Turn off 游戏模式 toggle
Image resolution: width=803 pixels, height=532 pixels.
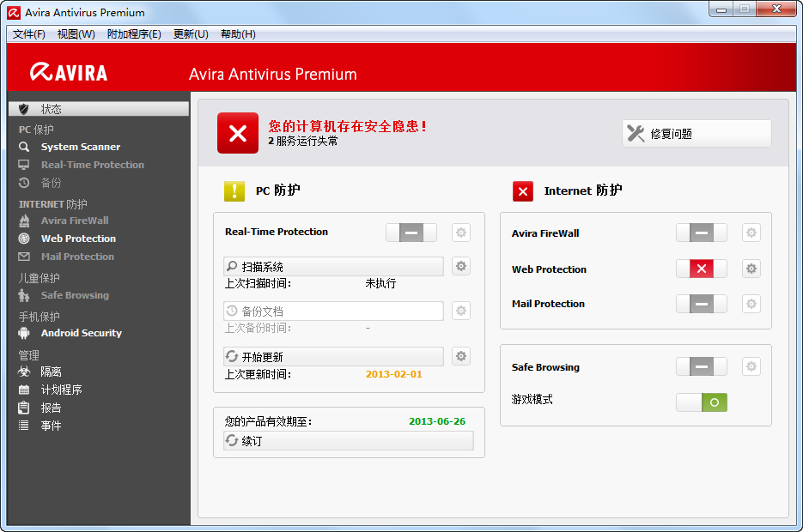click(701, 402)
